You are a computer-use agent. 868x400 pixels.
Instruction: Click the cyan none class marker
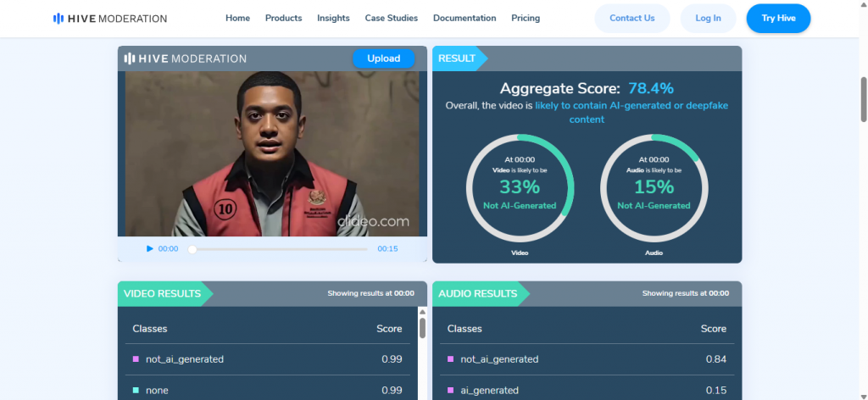(x=136, y=391)
